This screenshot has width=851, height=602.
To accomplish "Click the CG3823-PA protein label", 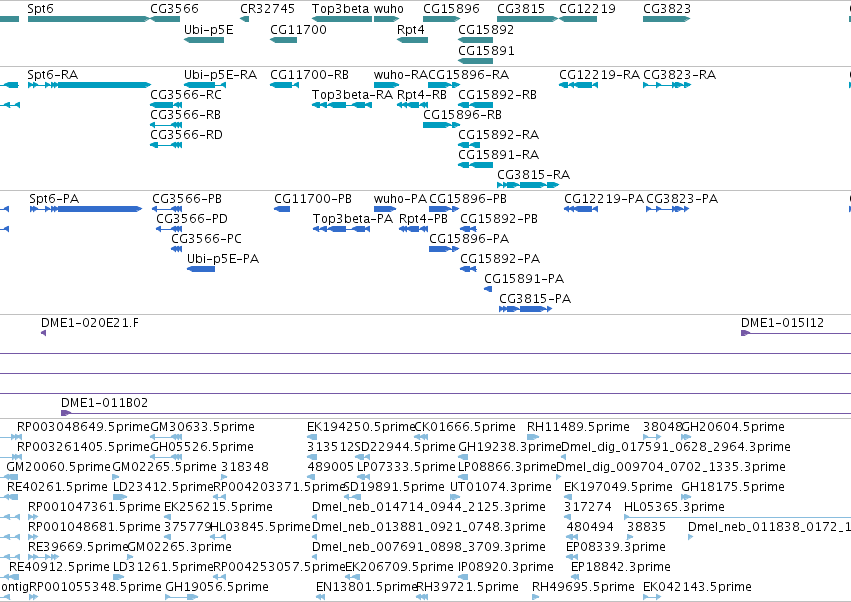I will 682,199.
